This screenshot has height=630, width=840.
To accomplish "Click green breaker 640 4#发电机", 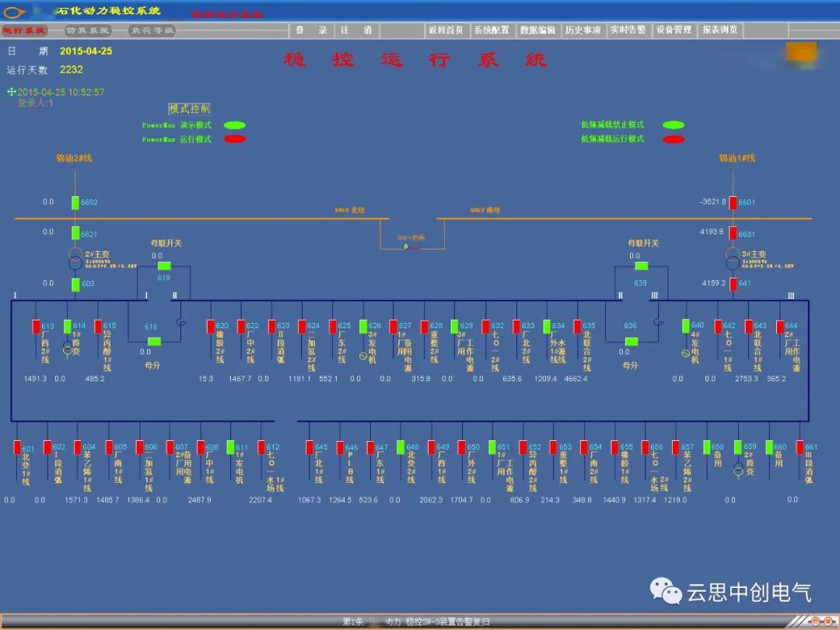I will click(686, 326).
